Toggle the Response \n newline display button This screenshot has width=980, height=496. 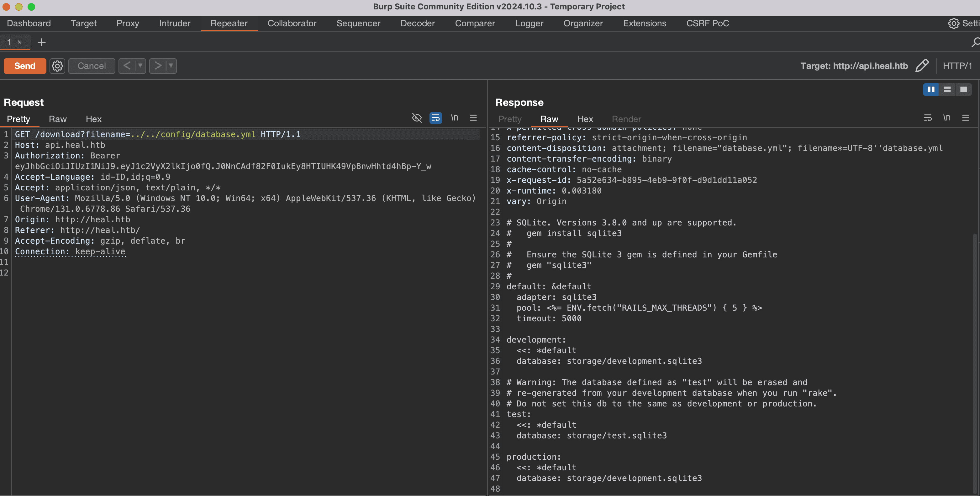[946, 118]
